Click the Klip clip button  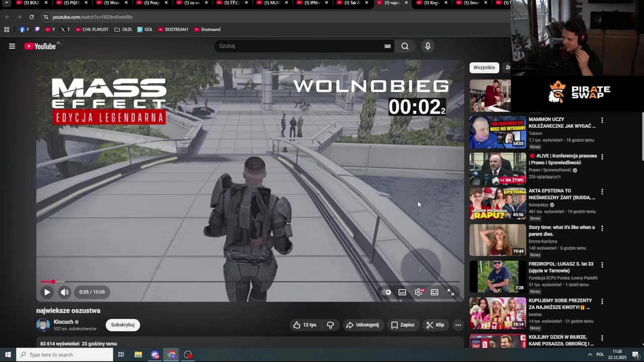435,325
